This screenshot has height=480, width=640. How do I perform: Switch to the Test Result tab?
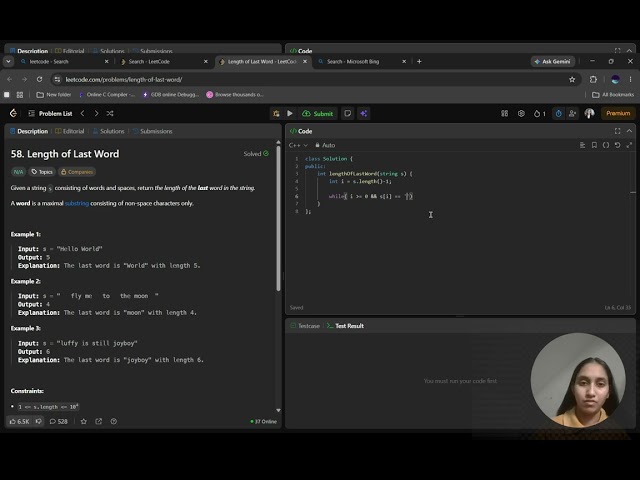345,326
